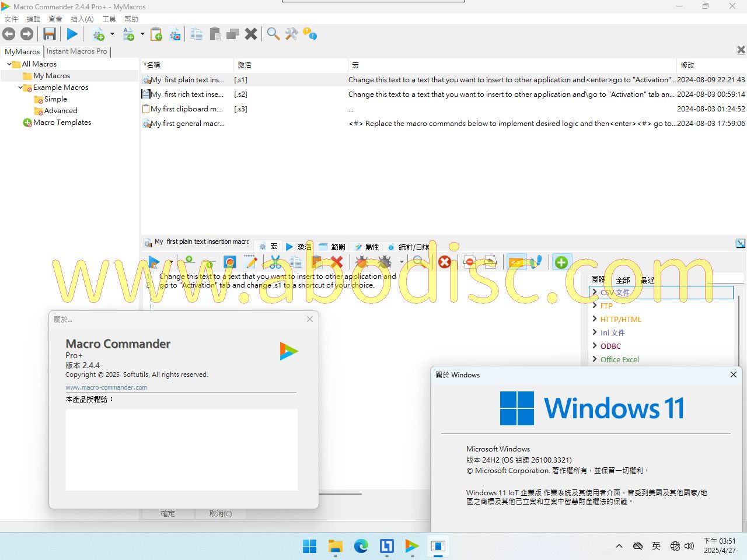Screen dimensions: 747x560
Task: Select the 最近 tab in commands panel
Action: point(648,280)
